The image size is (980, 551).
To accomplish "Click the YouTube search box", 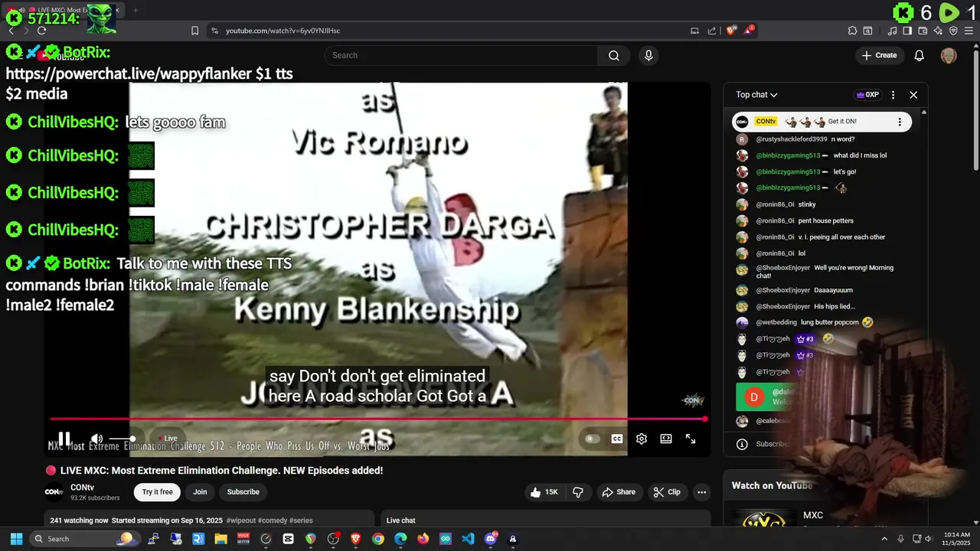I will [461, 55].
